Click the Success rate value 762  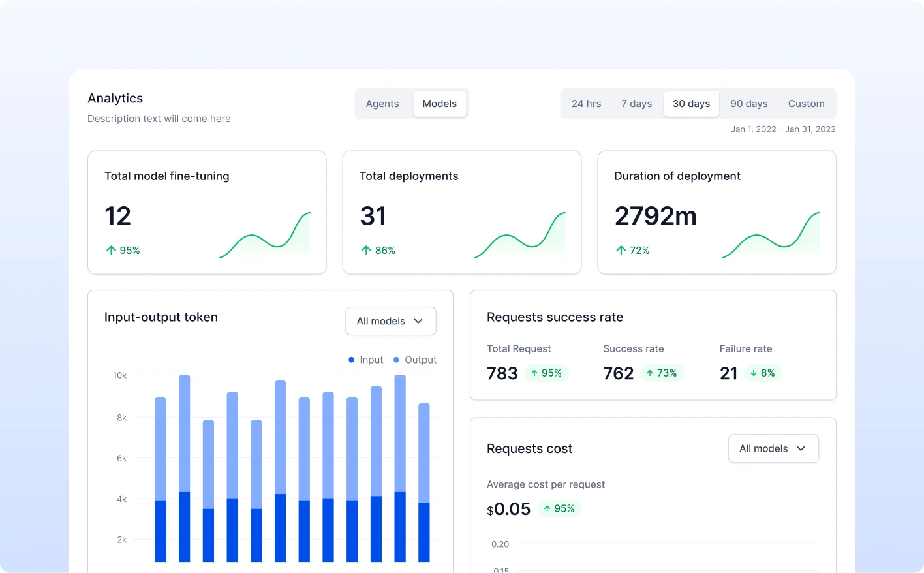619,373
